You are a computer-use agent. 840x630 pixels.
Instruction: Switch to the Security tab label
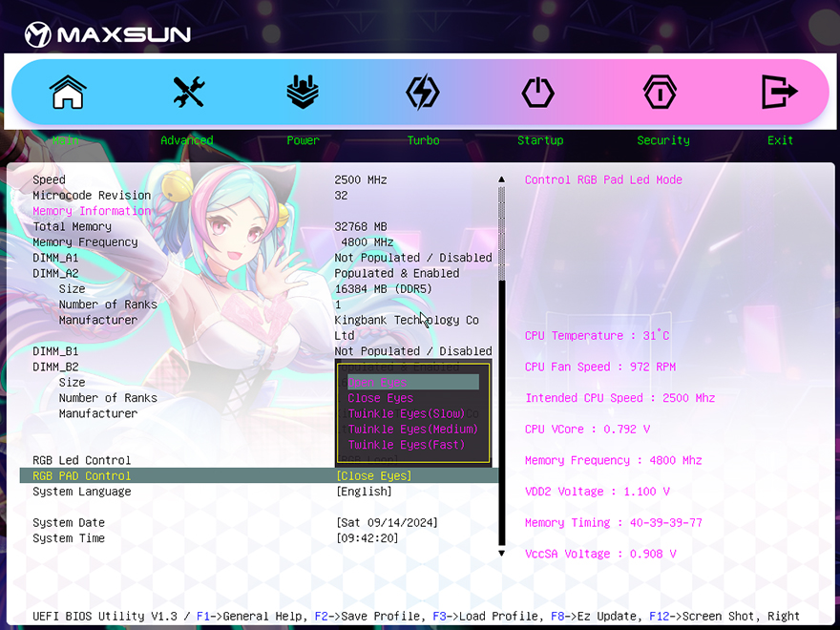663,140
